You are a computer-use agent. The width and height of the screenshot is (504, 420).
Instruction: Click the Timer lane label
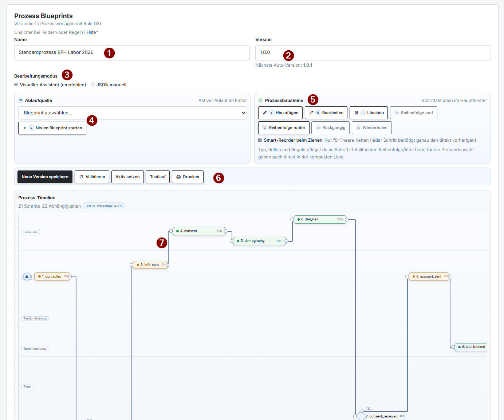(27, 386)
